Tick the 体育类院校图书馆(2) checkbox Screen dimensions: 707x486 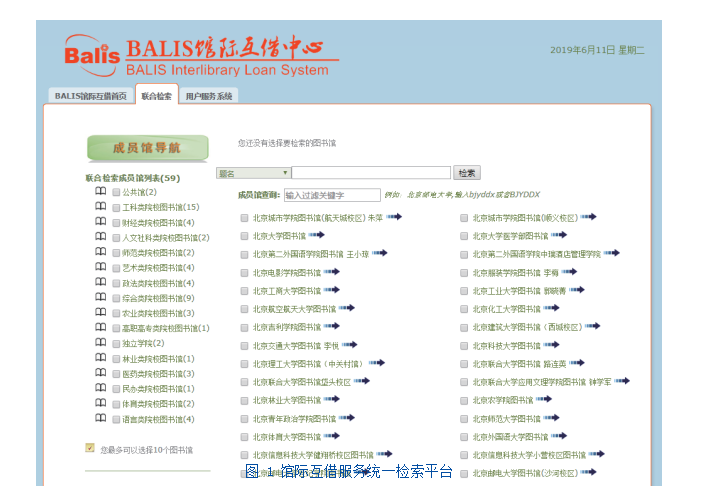116,404
